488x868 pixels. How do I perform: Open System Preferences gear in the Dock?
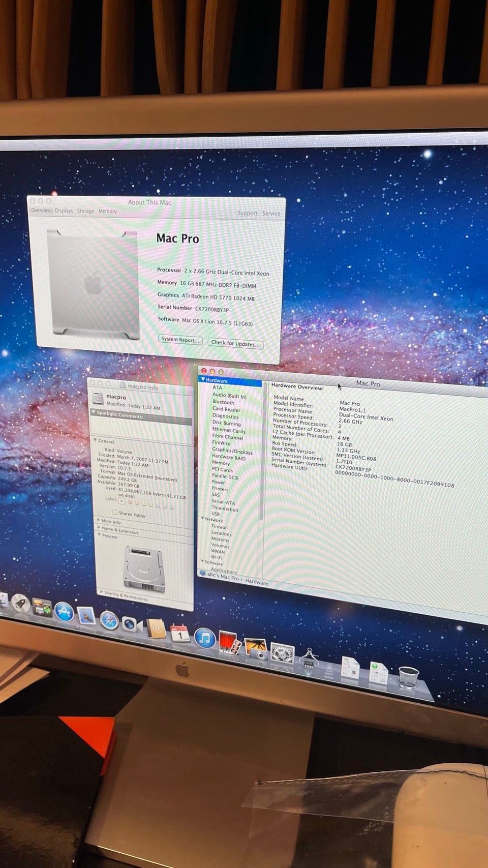coord(282,653)
